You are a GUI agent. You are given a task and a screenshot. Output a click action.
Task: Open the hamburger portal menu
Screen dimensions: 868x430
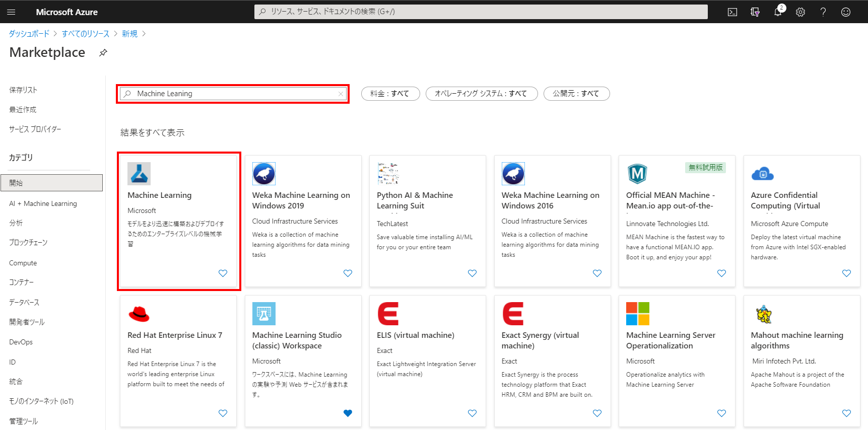point(12,12)
